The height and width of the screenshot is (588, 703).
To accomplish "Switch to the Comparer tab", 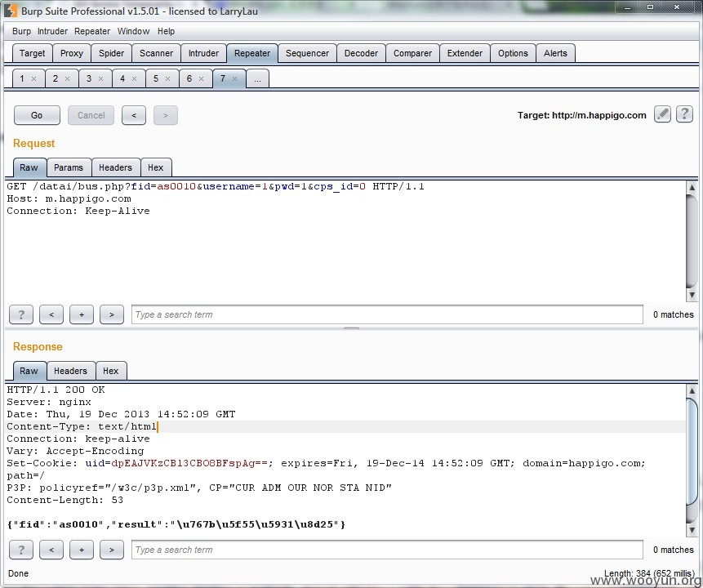I will (x=412, y=53).
